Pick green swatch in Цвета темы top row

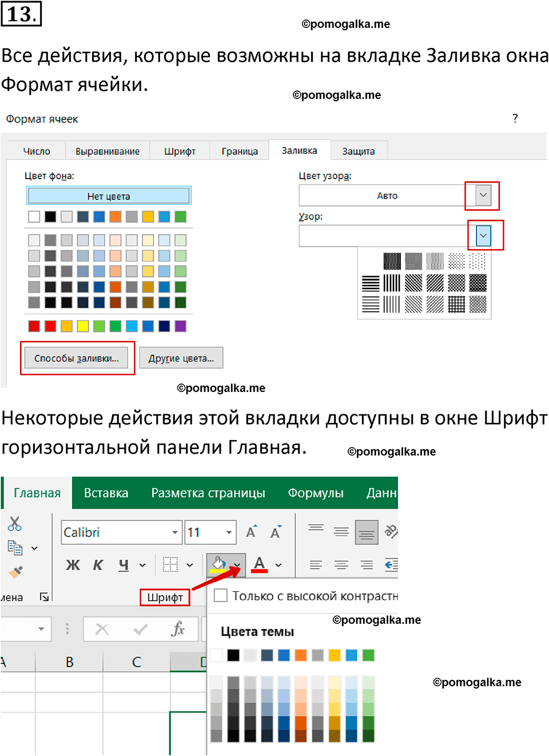click(369, 655)
